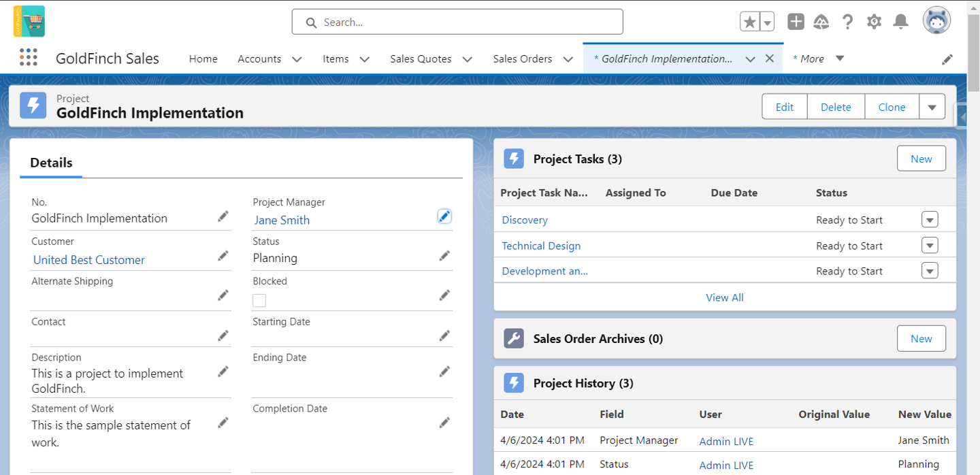The width and height of the screenshot is (980, 475).
Task: Click the Project Tasks lightning icon
Action: point(514,159)
